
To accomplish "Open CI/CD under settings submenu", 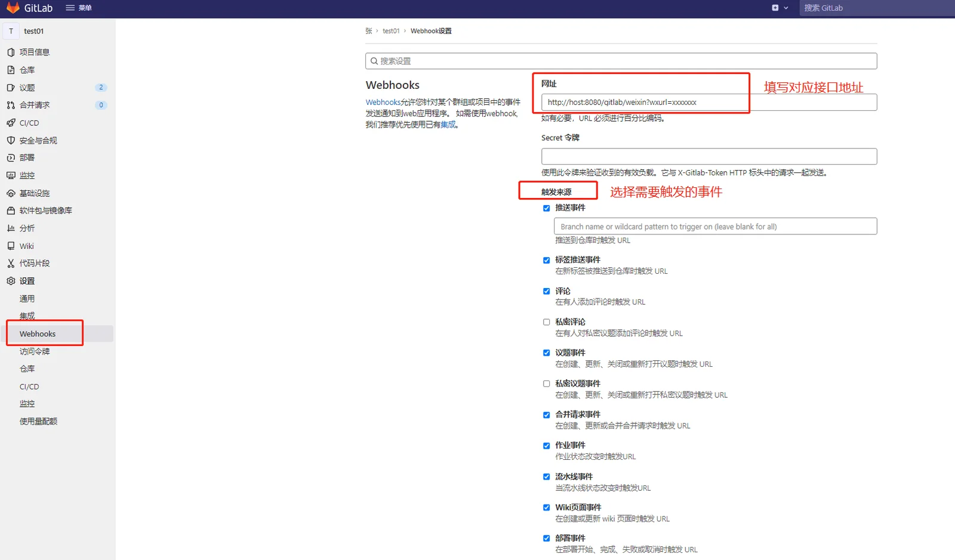I will (x=29, y=386).
